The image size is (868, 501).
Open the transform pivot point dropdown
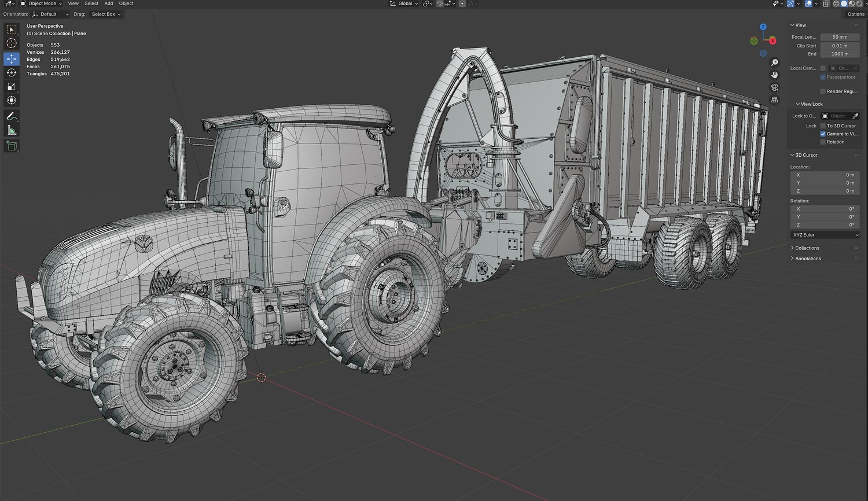coord(428,3)
